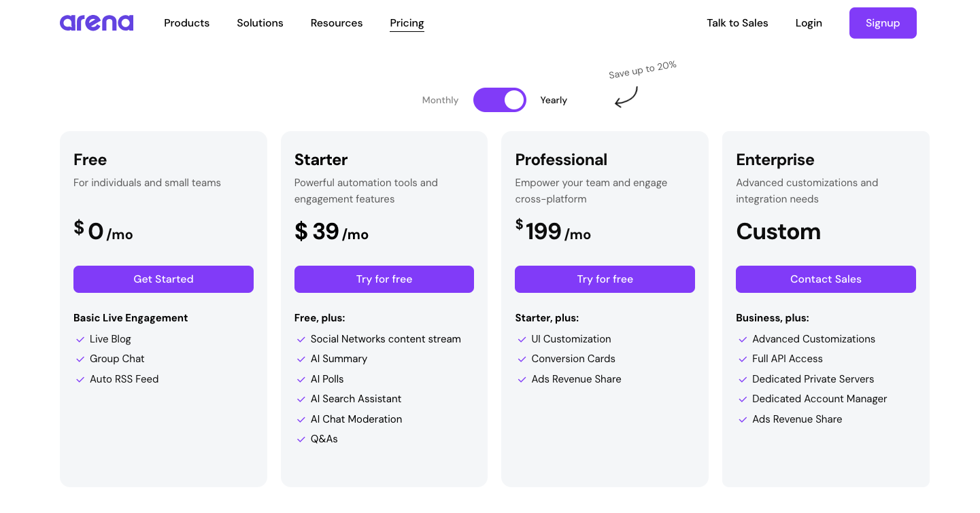Image resolution: width=980 pixels, height=513 pixels.
Task: Click the Signup button
Action: [883, 23]
